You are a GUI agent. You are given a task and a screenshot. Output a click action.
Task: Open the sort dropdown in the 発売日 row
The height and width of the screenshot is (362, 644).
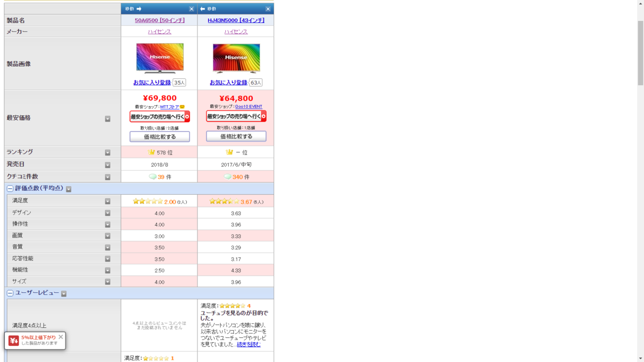point(107,165)
